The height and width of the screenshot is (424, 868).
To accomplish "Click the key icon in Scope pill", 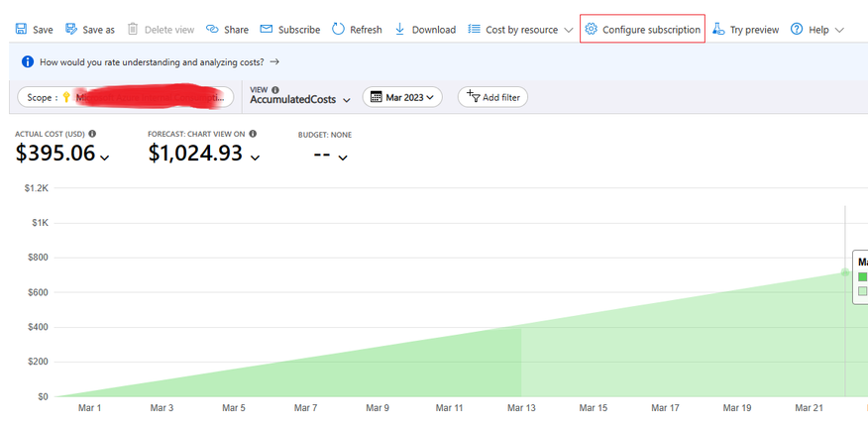I will point(66,97).
